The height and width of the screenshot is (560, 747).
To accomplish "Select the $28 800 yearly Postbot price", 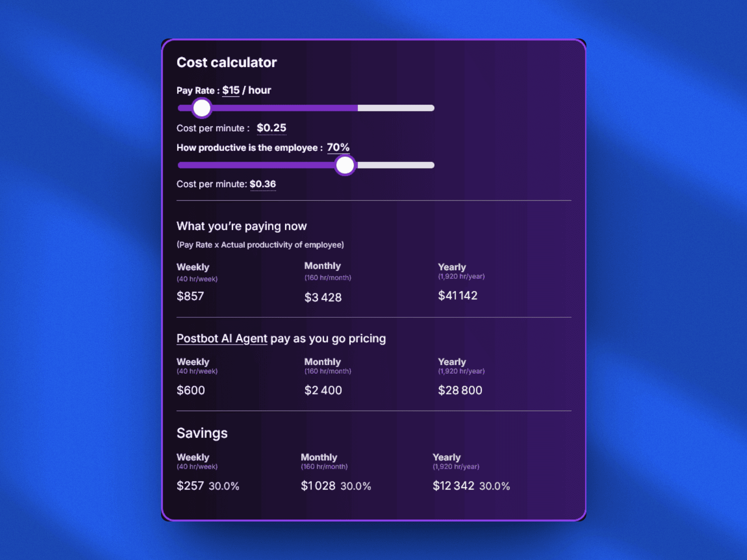I will click(460, 390).
